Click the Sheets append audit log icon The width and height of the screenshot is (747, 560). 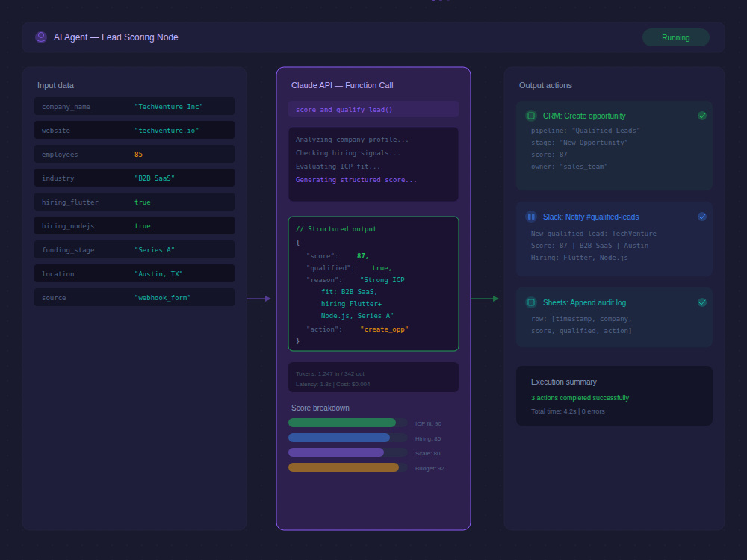pos(530,302)
